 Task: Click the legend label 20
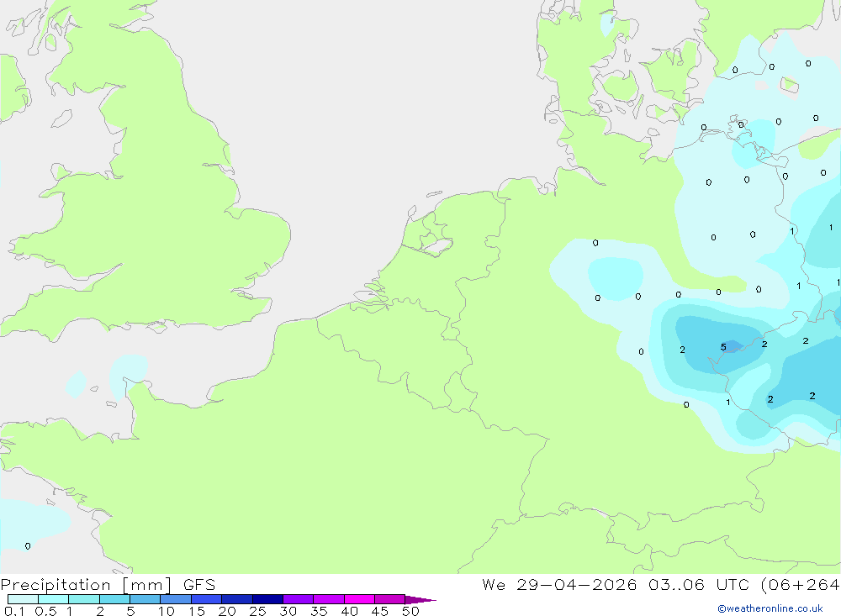(227, 611)
